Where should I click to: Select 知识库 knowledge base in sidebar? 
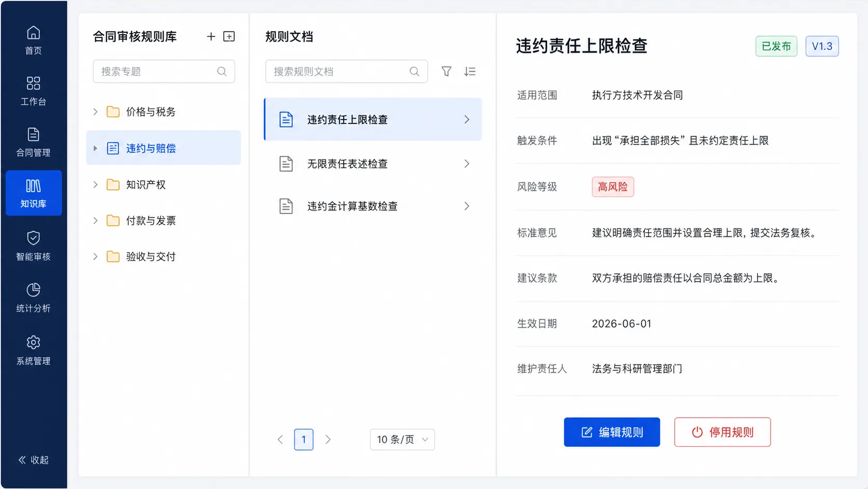(34, 193)
